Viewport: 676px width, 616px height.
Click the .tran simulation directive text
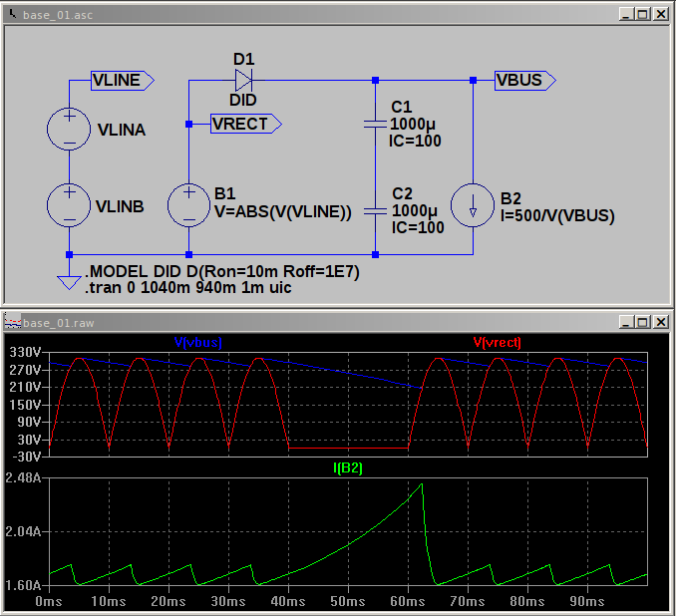pos(188,287)
